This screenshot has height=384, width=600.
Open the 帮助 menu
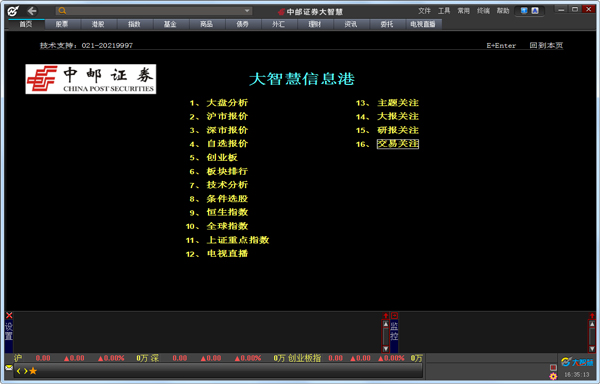(503, 11)
